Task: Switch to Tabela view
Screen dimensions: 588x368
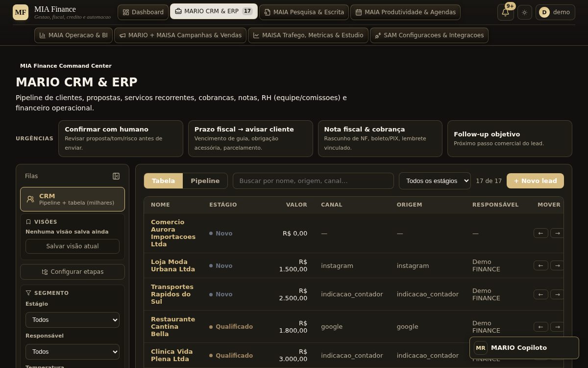Action: (163, 181)
